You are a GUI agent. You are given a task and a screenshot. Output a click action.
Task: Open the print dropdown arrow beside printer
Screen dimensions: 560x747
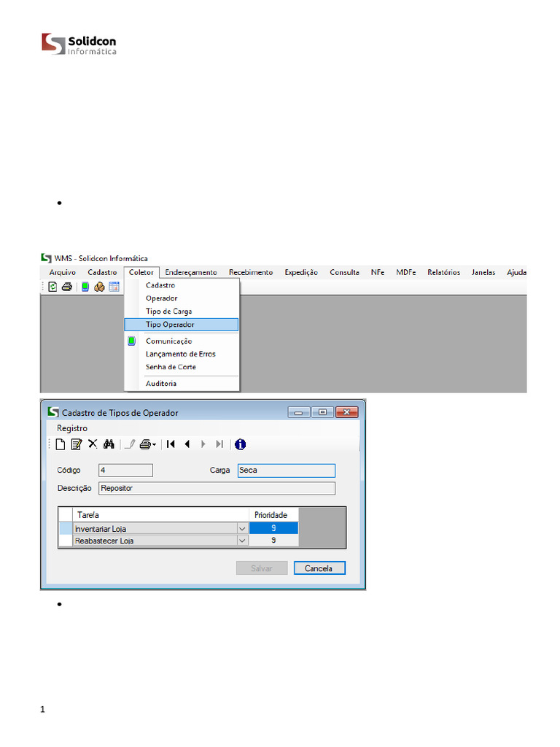click(155, 445)
